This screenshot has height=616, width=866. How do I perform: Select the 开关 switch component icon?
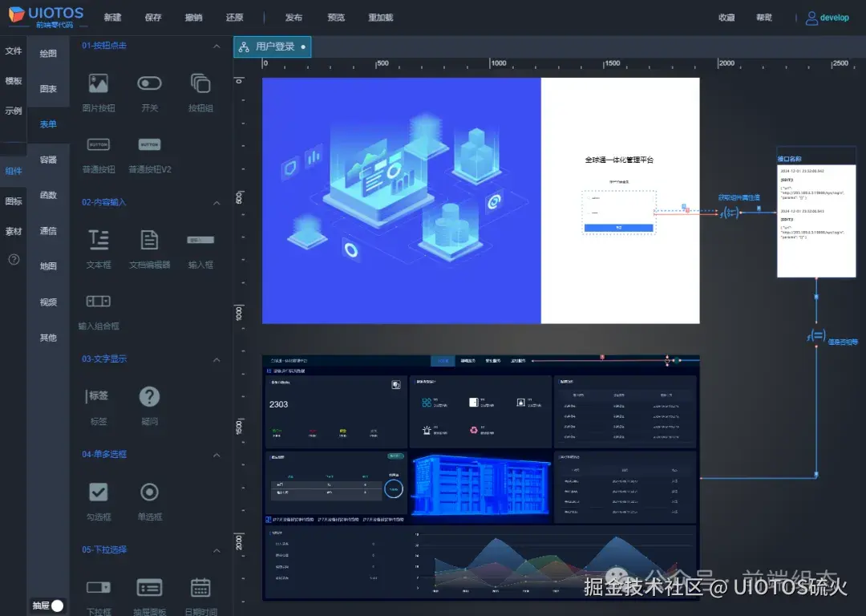tap(148, 83)
